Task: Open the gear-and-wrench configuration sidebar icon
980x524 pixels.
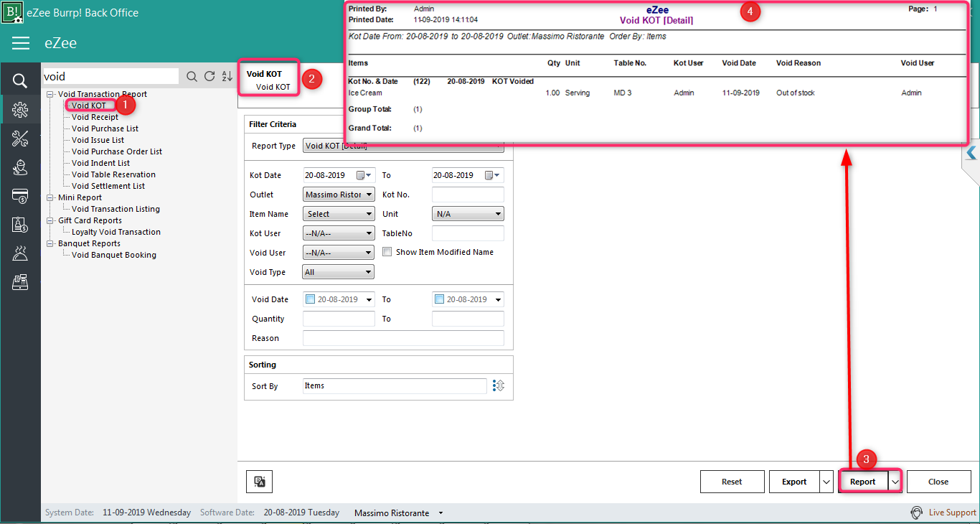Action: click(20, 110)
